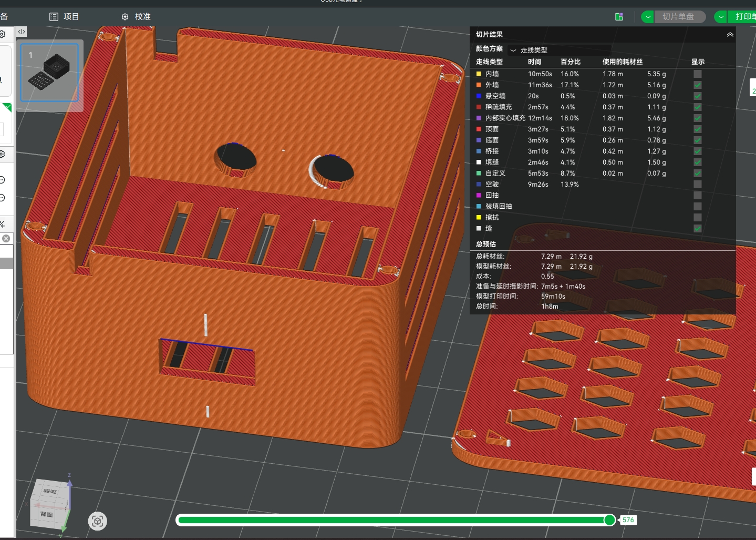Click the 切片单盘 slice plate button
The width and height of the screenshot is (756, 540).
[678, 17]
